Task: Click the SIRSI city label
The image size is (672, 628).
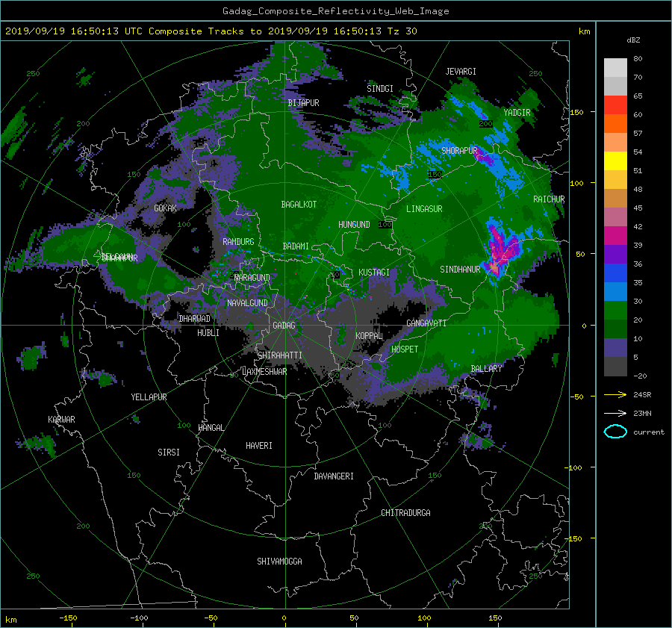Action: point(169,453)
